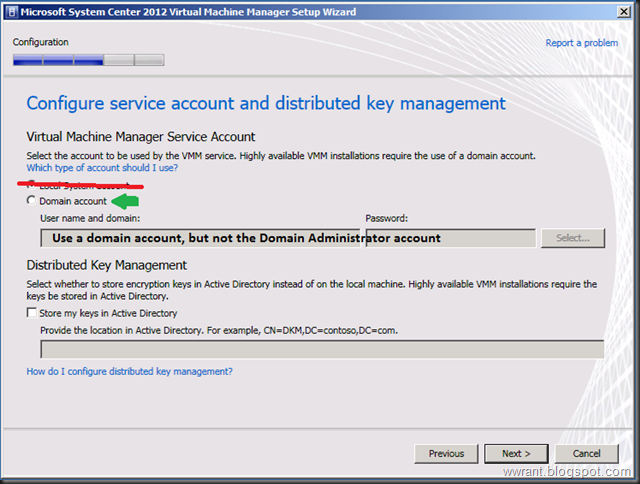
Task: Select the Domain account radio button
Action: pyautogui.click(x=32, y=201)
